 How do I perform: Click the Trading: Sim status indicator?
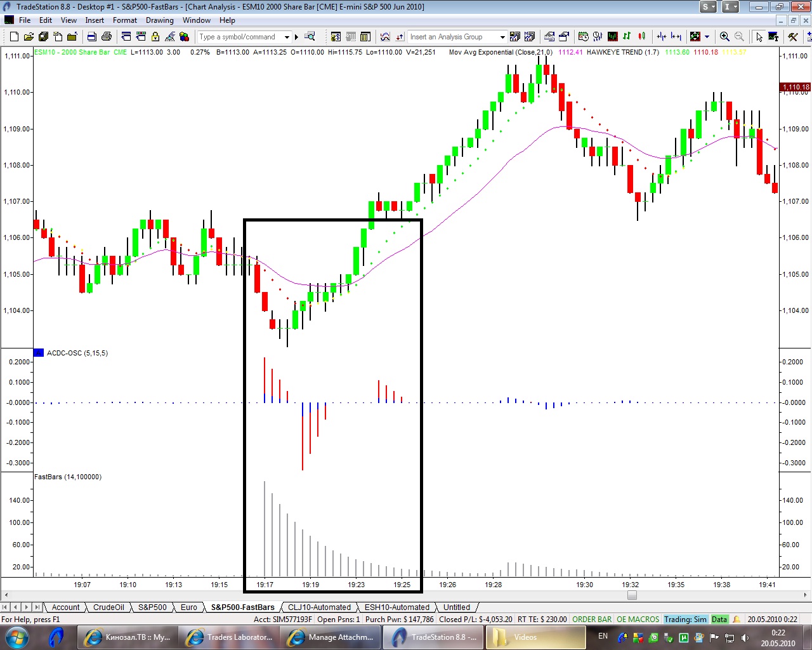tap(686, 620)
